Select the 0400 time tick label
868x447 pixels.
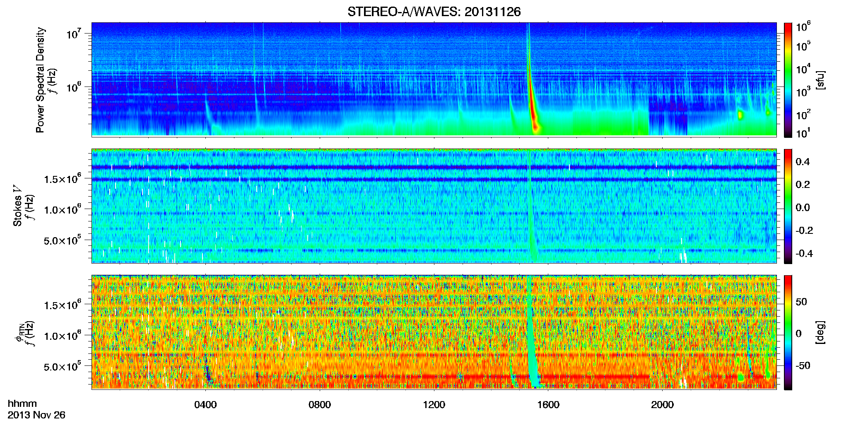coord(205,405)
